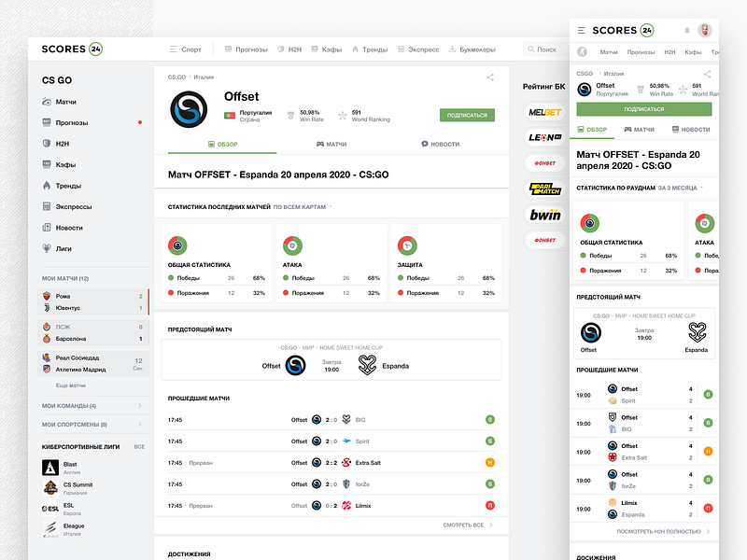Open the Лиги trophy icon
The image size is (747, 560).
pos(47,247)
